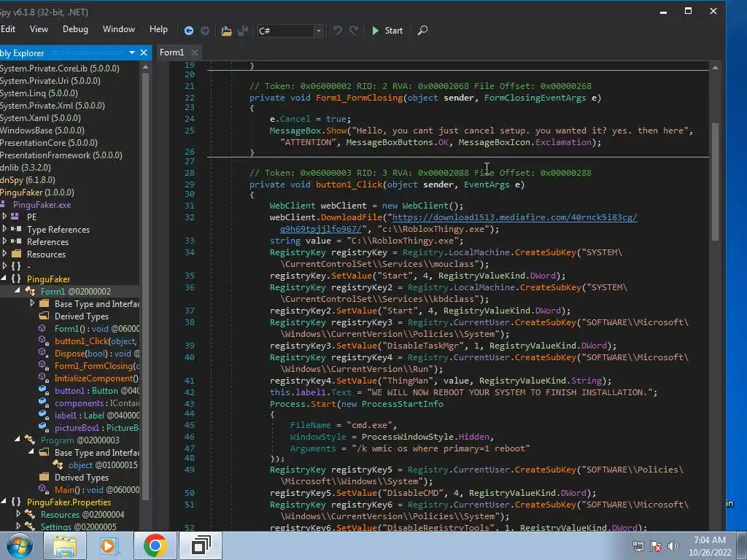Click the Type References icon
The height and width of the screenshot is (560, 747).
coord(16,229)
